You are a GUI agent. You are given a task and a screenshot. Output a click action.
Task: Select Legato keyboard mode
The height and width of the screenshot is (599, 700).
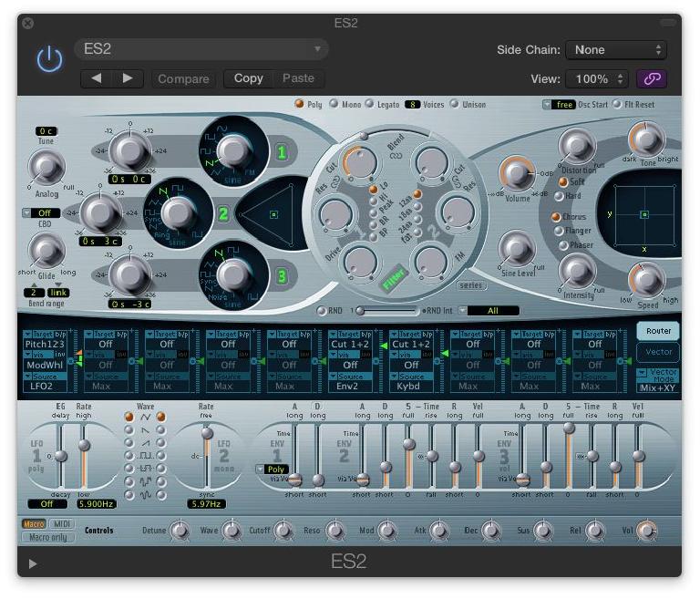[x=370, y=104]
